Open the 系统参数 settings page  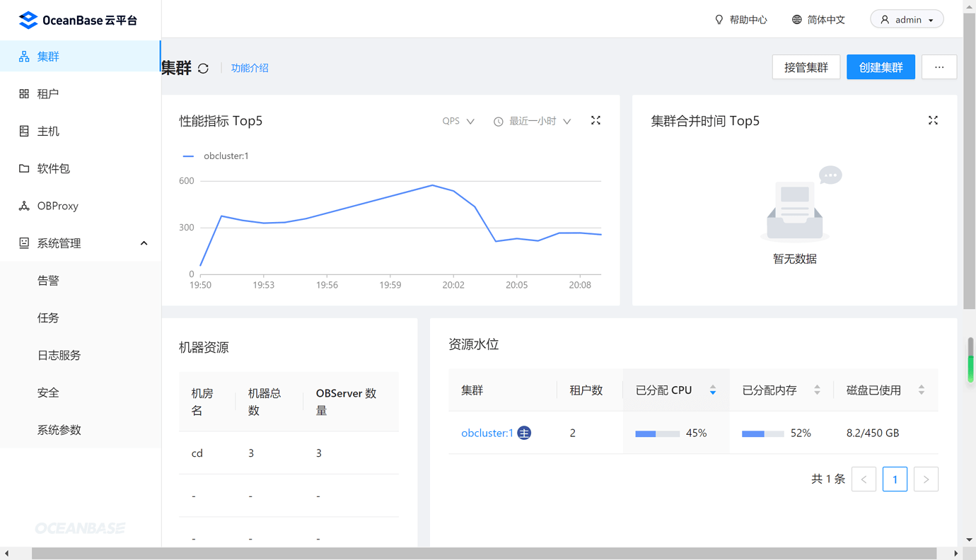[58, 430]
